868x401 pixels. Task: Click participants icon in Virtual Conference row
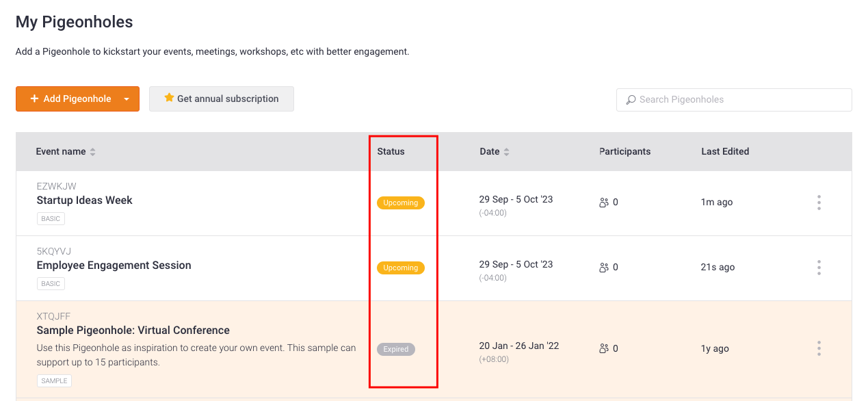(604, 348)
